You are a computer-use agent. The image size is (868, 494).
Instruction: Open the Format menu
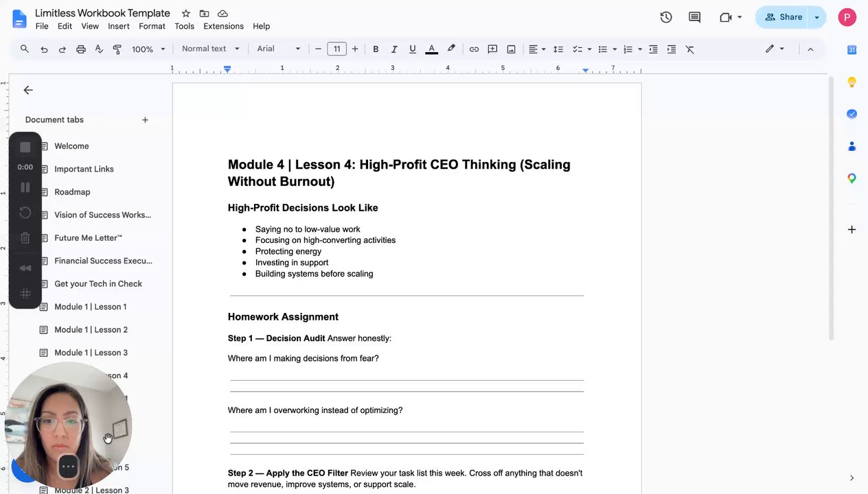(152, 26)
